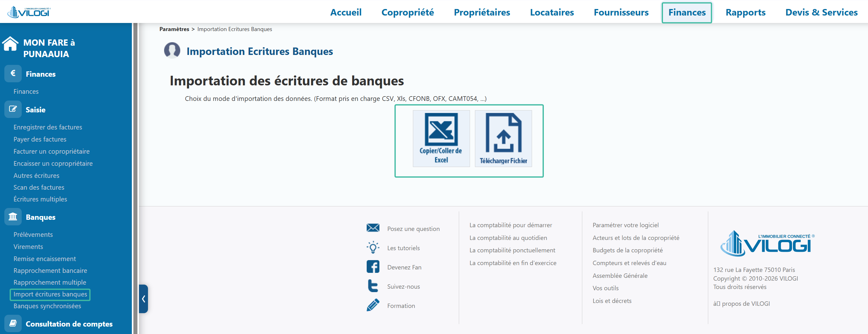This screenshot has width=868, height=334.
Task: Open Rapprochement bancaire in sidebar
Action: 50,270
